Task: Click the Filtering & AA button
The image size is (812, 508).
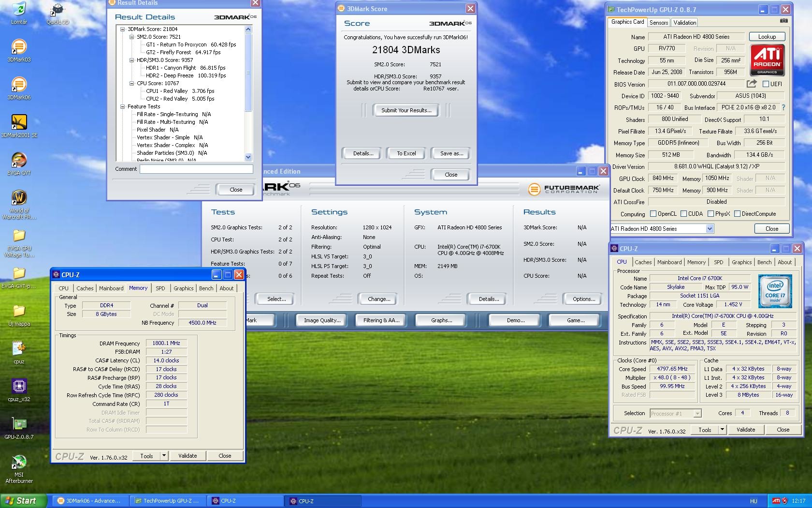Action: [381, 320]
